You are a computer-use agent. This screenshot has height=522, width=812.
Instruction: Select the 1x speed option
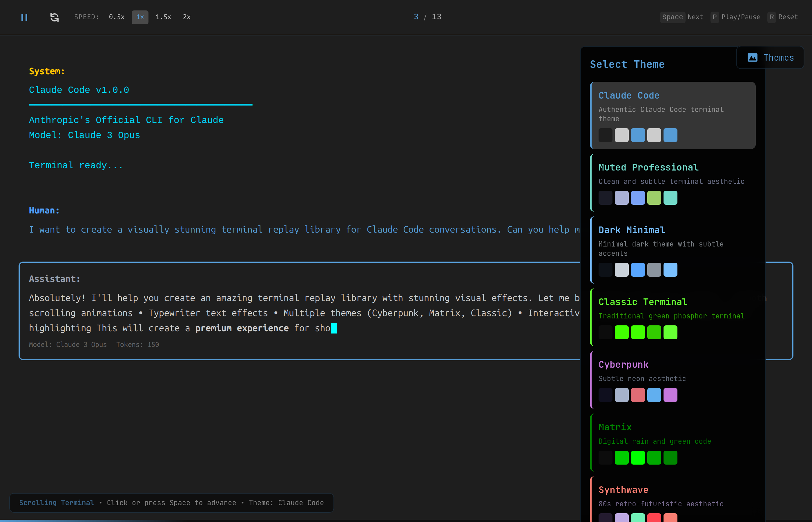(140, 17)
